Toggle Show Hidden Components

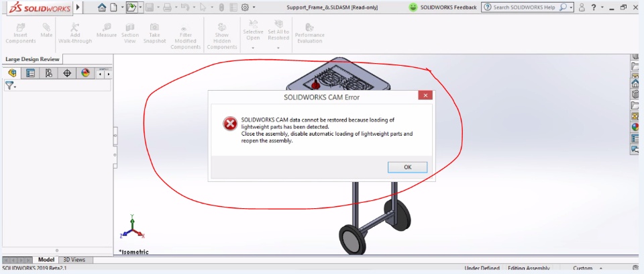click(222, 36)
